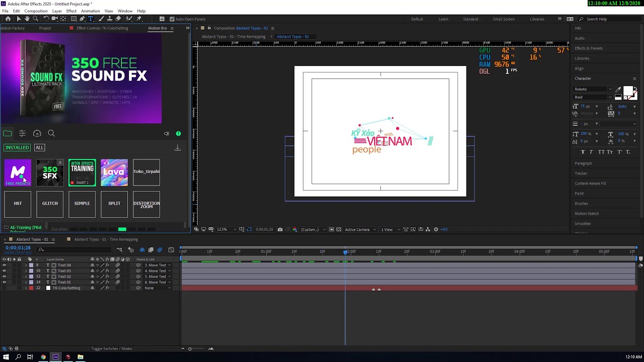
Task: Select the Unified Camera tool
Action: click(55, 19)
